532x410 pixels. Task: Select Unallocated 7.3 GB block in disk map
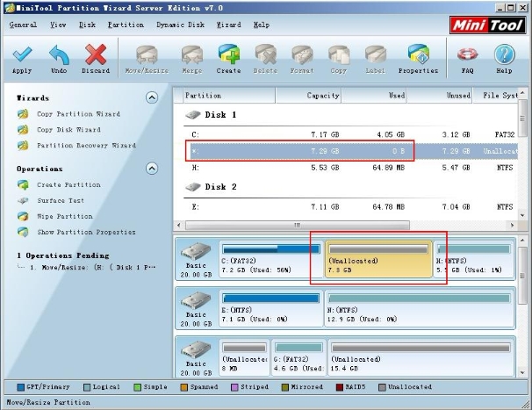[378, 259]
